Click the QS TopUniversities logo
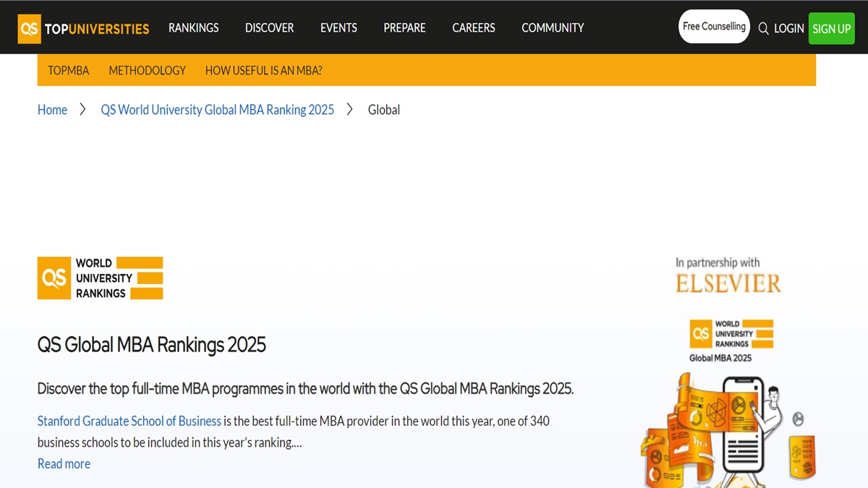The image size is (868, 488). coord(84,29)
